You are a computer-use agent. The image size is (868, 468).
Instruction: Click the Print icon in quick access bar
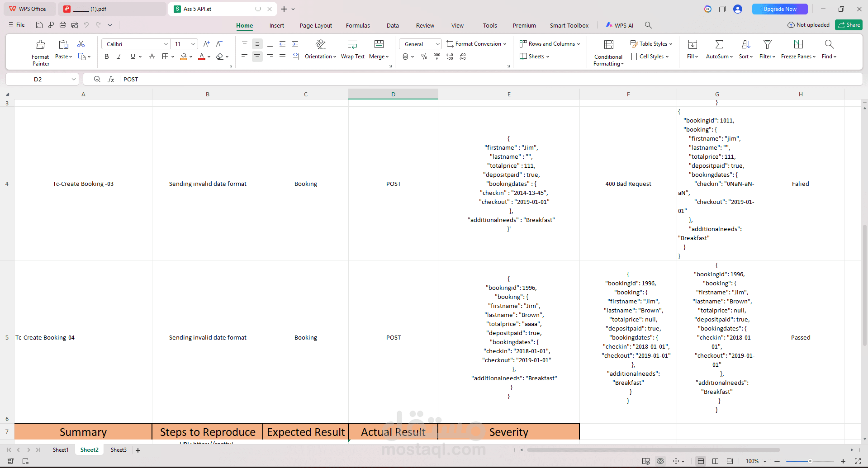(x=63, y=25)
